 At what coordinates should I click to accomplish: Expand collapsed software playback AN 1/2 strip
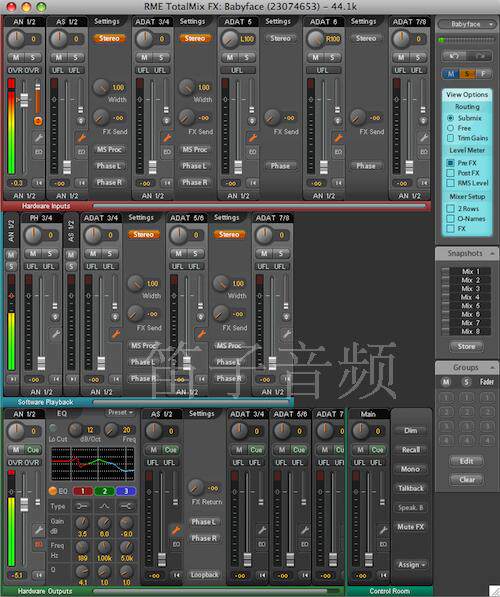coord(12,379)
